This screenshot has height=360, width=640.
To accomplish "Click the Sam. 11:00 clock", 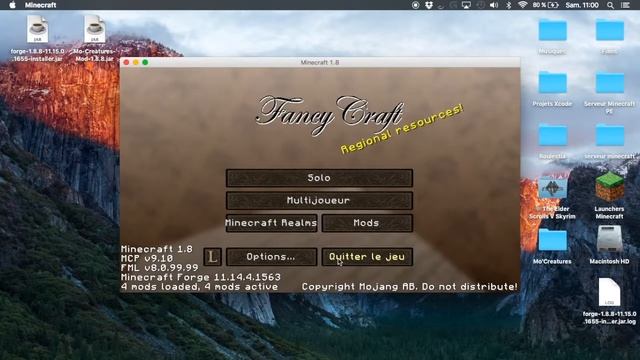I will pos(582,5).
